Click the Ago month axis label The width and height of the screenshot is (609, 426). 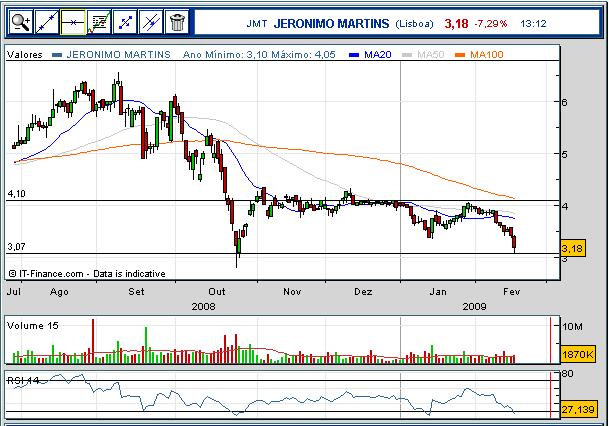[x=59, y=292]
